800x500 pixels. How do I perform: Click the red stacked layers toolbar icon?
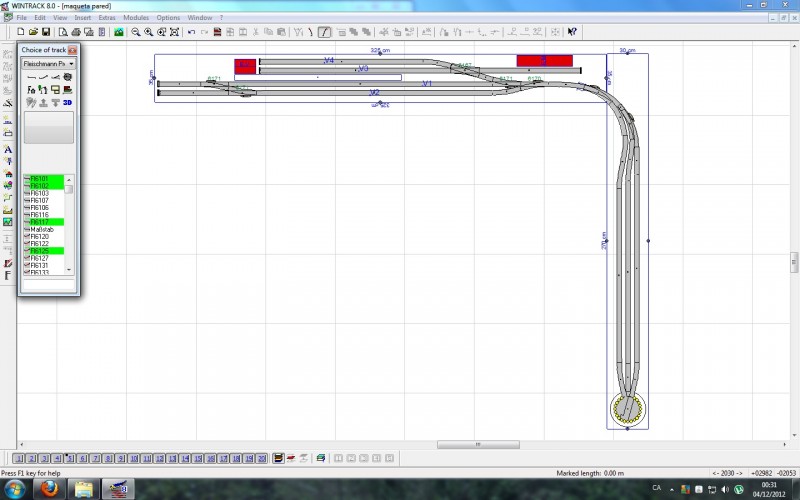pos(217,32)
